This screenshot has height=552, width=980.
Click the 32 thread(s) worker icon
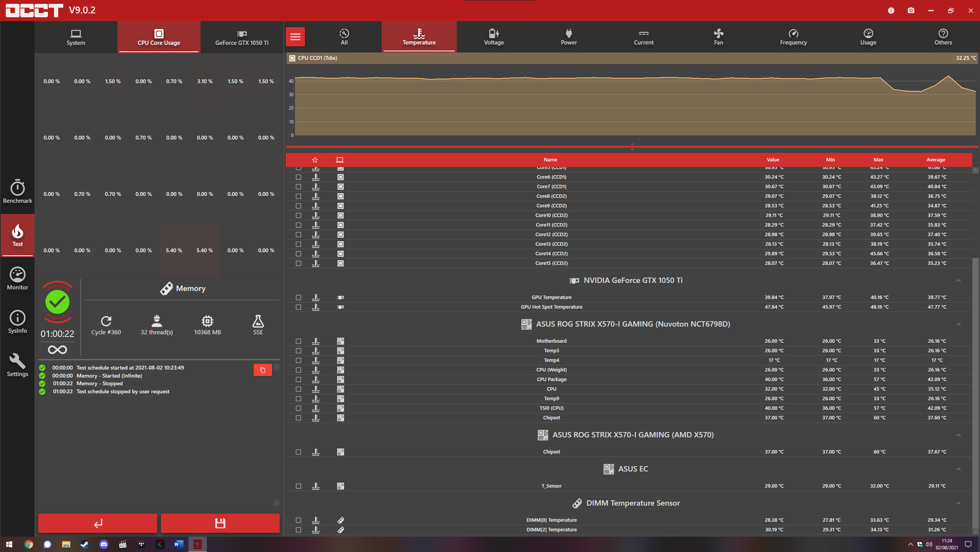click(x=157, y=321)
